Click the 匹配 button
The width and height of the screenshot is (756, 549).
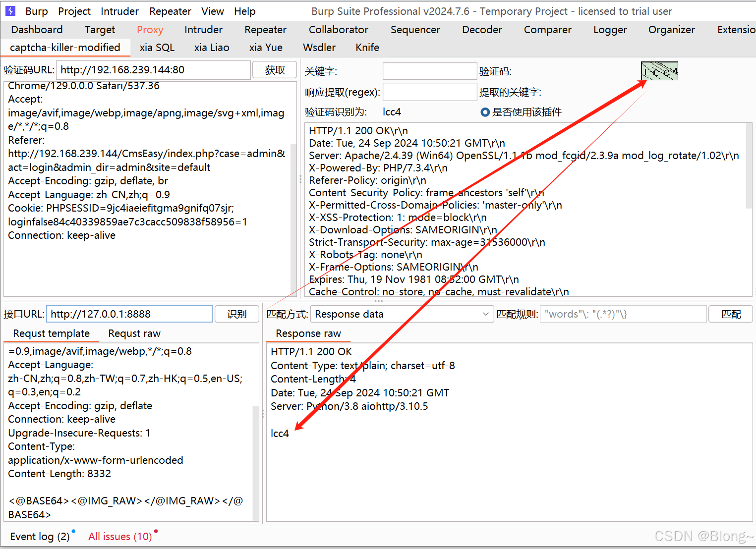point(731,314)
